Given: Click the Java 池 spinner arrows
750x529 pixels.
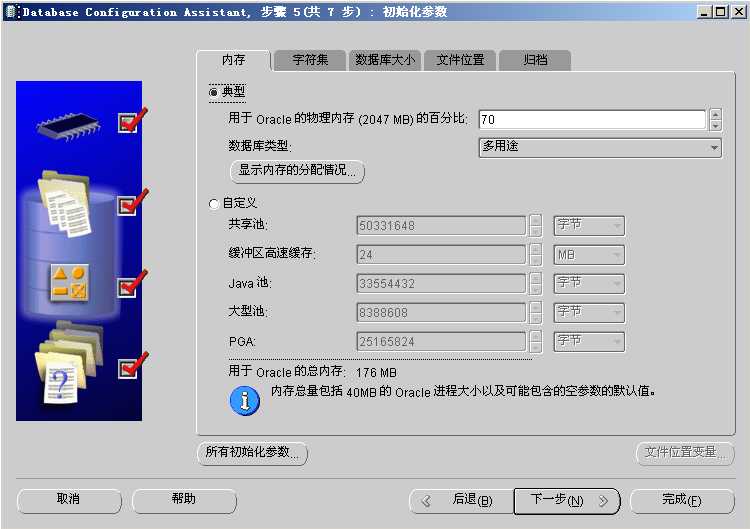Looking at the screenshot, I should (x=536, y=284).
